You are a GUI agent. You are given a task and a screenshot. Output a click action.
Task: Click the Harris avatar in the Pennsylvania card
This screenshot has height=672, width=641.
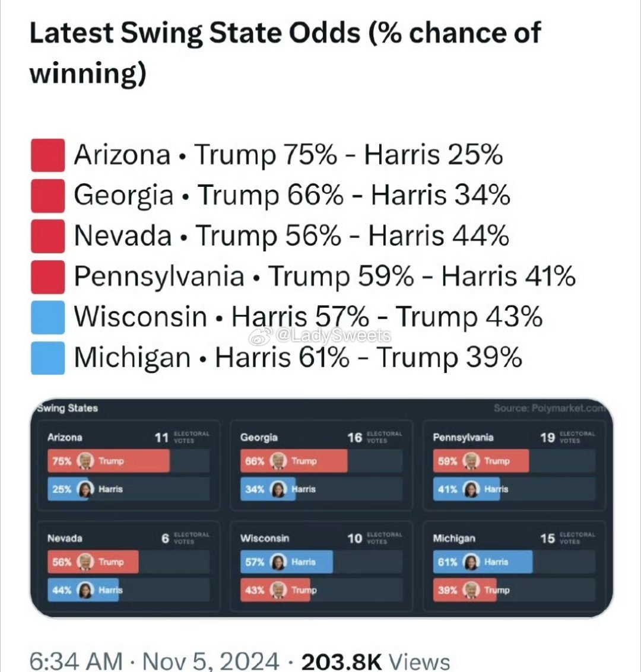pyautogui.click(x=471, y=489)
